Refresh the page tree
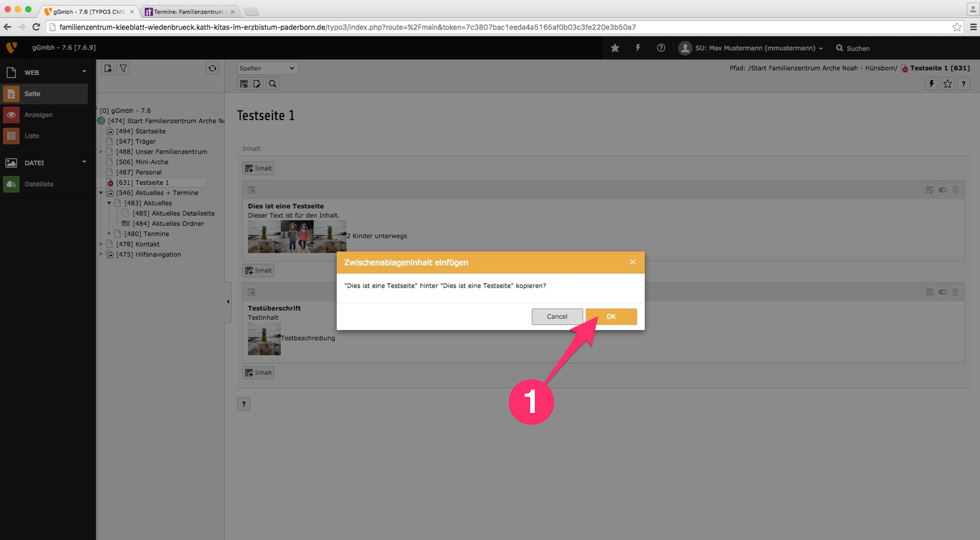The width and height of the screenshot is (980, 540). click(x=212, y=68)
